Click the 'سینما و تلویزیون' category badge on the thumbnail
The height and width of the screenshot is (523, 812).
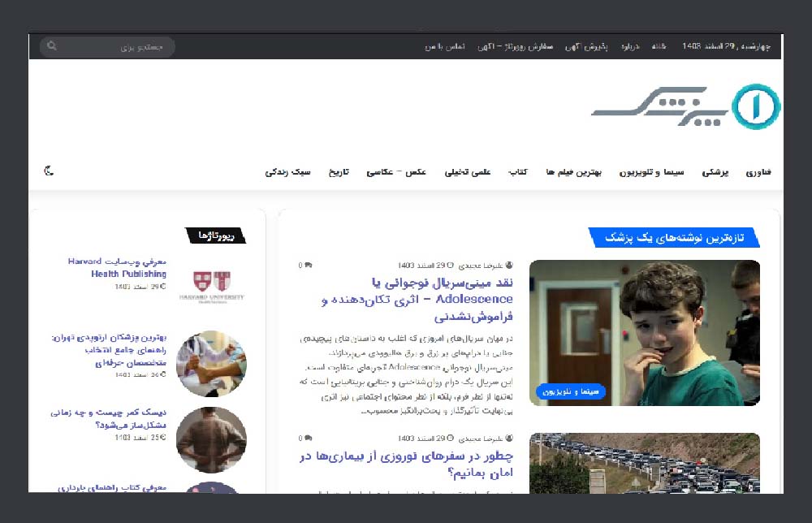tap(571, 392)
